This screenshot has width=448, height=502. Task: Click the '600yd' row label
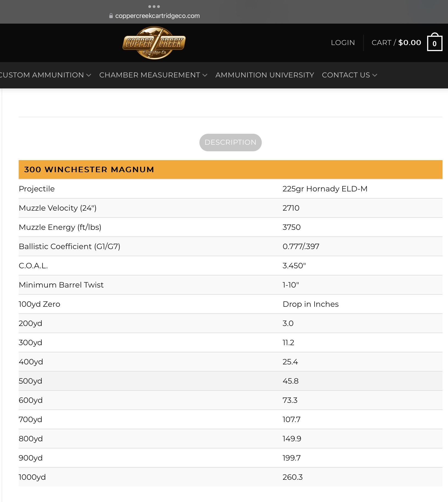point(30,400)
